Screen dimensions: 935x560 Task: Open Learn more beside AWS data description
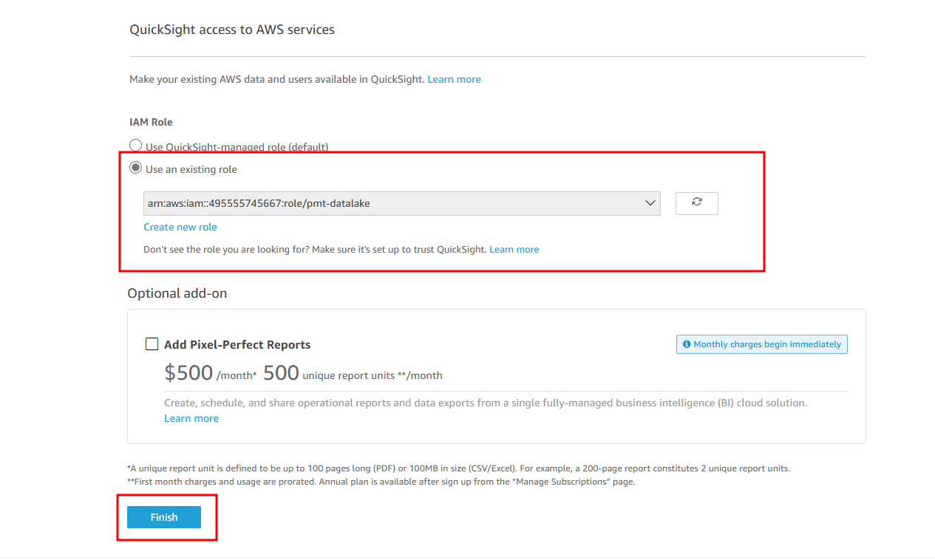point(454,79)
